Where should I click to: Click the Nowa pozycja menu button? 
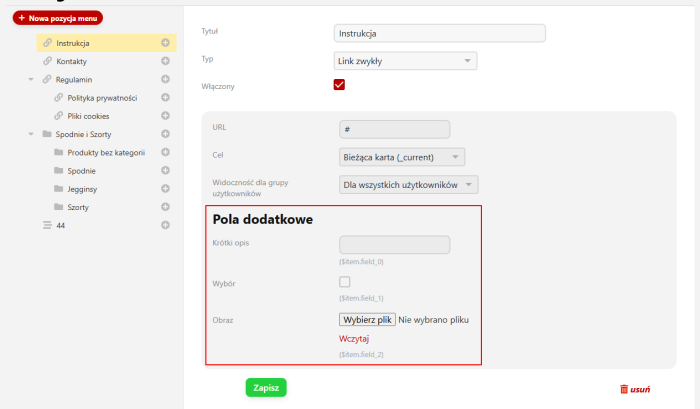58,18
